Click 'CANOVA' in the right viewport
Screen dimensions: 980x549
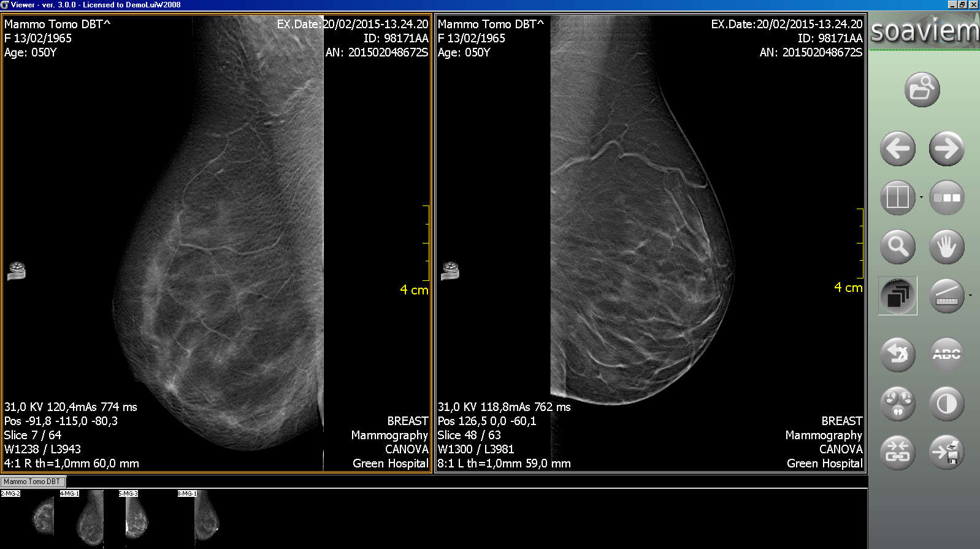tap(841, 449)
